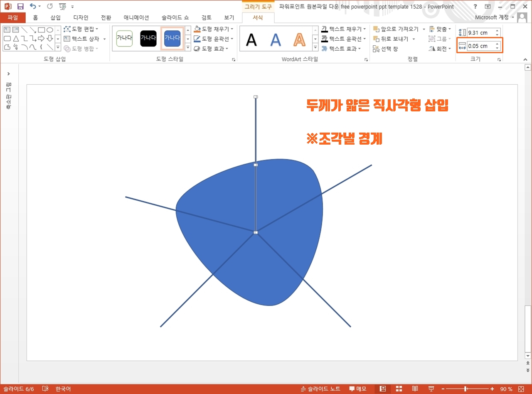Click 뒤로 보내기 (Send Backward) button
Viewport: 532px width, 394px height.
click(391, 39)
